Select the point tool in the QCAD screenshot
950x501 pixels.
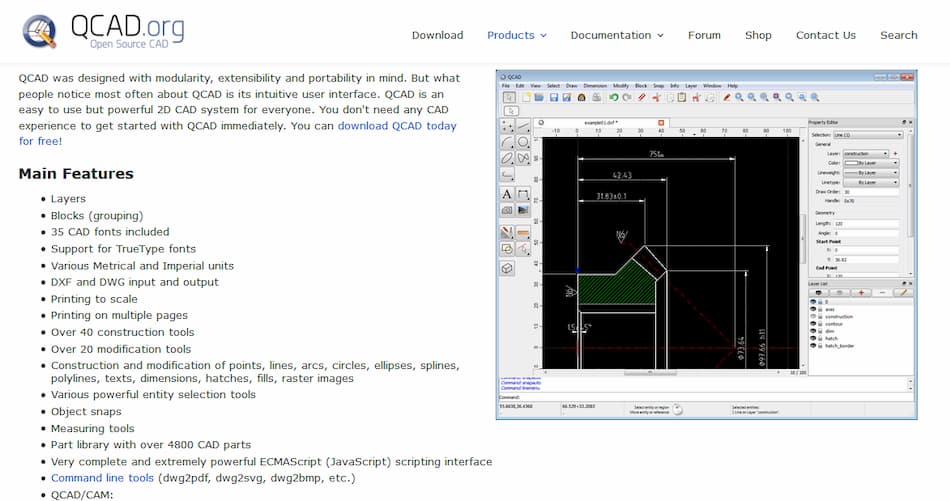pos(507,126)
